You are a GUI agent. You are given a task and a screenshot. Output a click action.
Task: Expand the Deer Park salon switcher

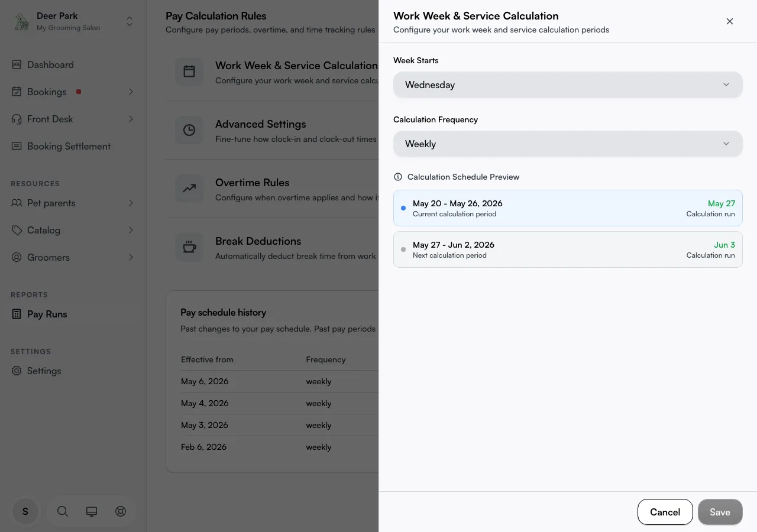[130, 22]
